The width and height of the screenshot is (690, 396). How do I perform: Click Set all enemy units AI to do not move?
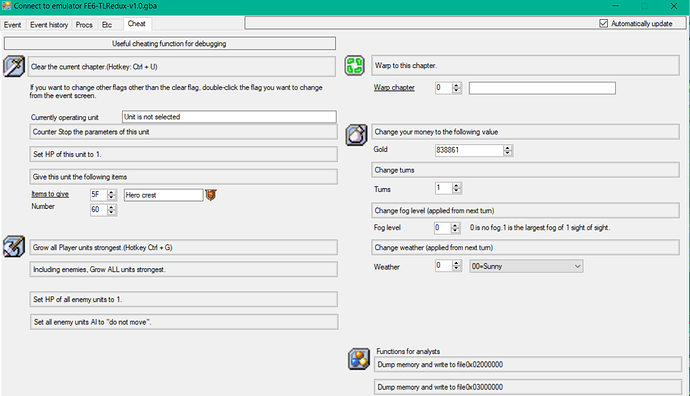click(x=184, y=322)
